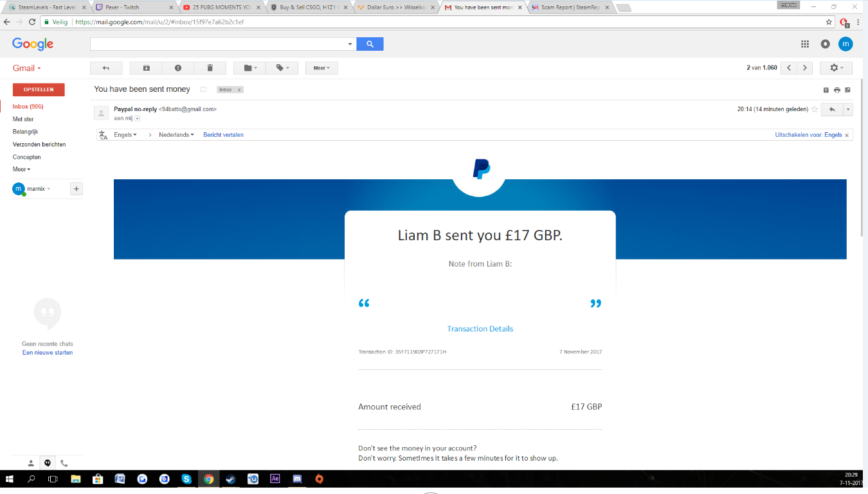Image resolution: width=868 pixels, height=494 pixels.
Task: Click Uitschakelen voor: Engels link
Action: (808, 135)
